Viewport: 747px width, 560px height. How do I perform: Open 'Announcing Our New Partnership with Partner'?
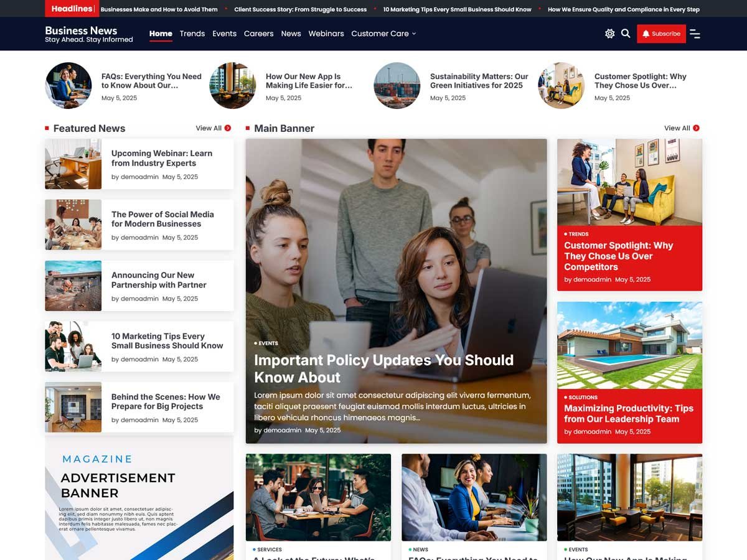159,280
